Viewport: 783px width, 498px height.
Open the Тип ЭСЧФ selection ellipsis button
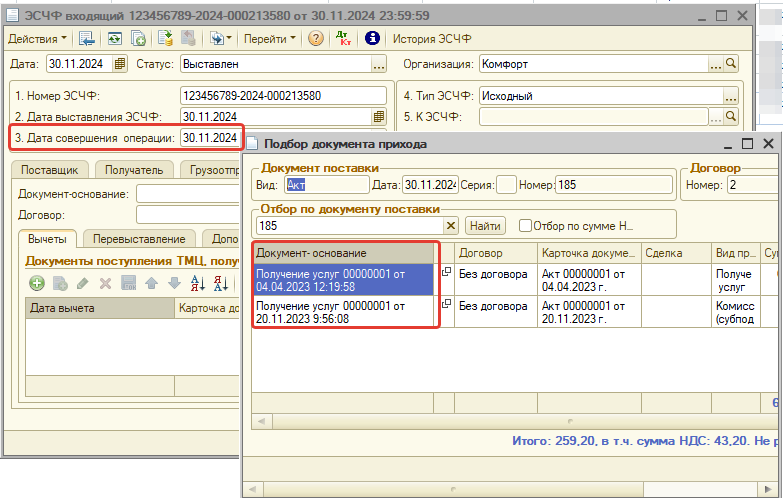(731, 96)
